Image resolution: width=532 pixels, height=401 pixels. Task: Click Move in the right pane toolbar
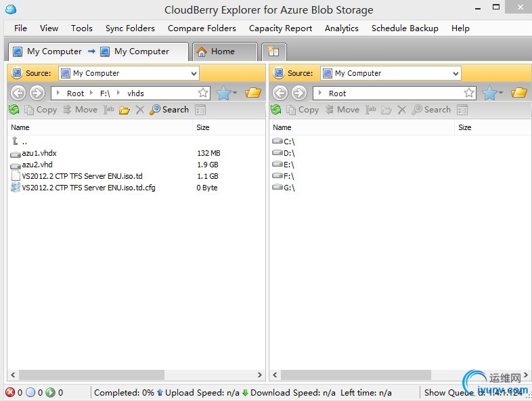coord(342,110)
